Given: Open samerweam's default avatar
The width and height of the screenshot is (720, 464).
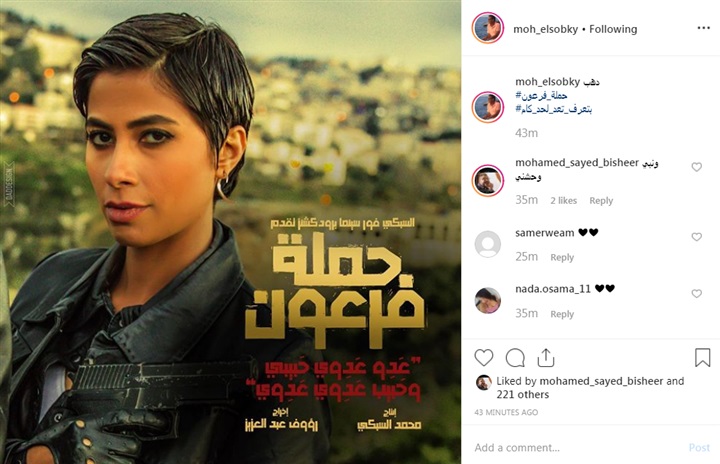Looking at the screenshot, I should click(488, 244).
